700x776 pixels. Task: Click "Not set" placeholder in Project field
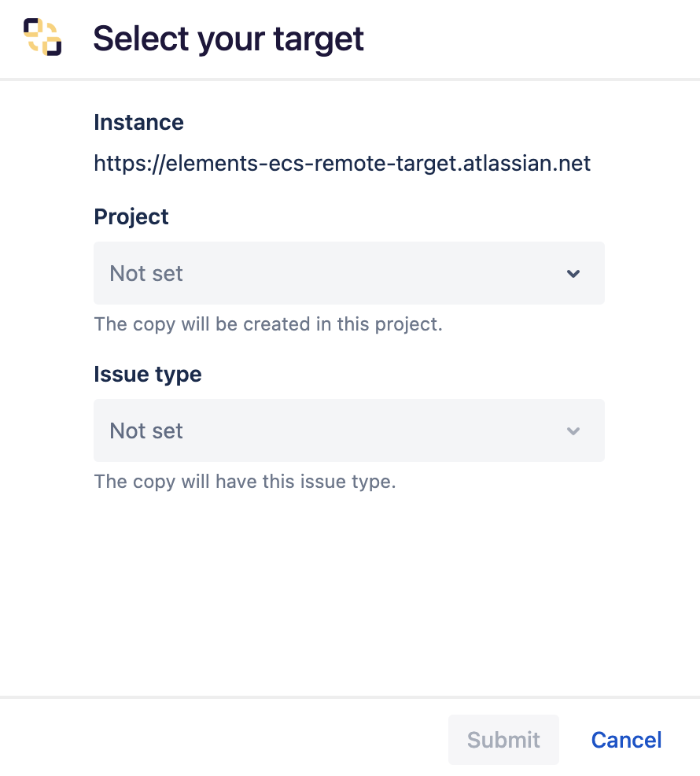[146, 274]
